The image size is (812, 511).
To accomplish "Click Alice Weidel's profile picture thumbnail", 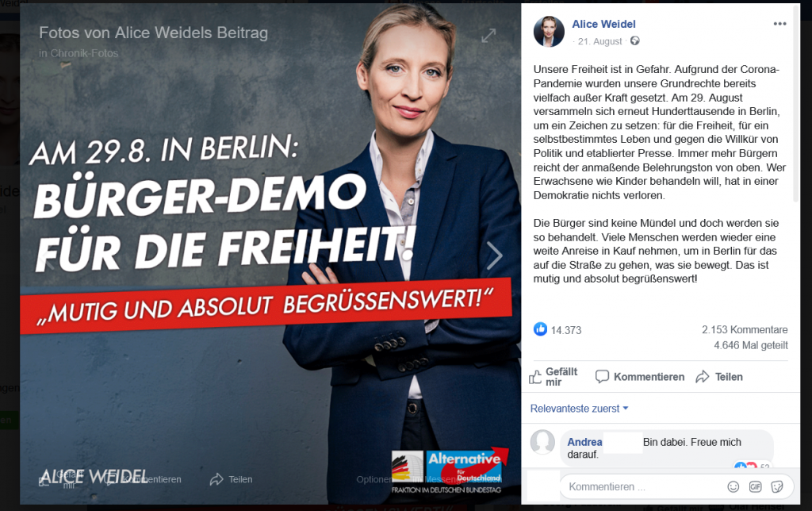I will (549, 31).
